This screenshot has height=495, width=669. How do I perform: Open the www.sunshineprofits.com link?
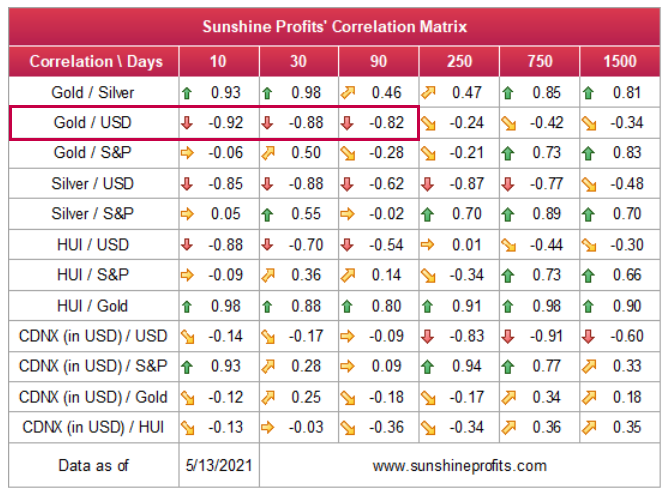pyautogui.click(x=459, y=465)
